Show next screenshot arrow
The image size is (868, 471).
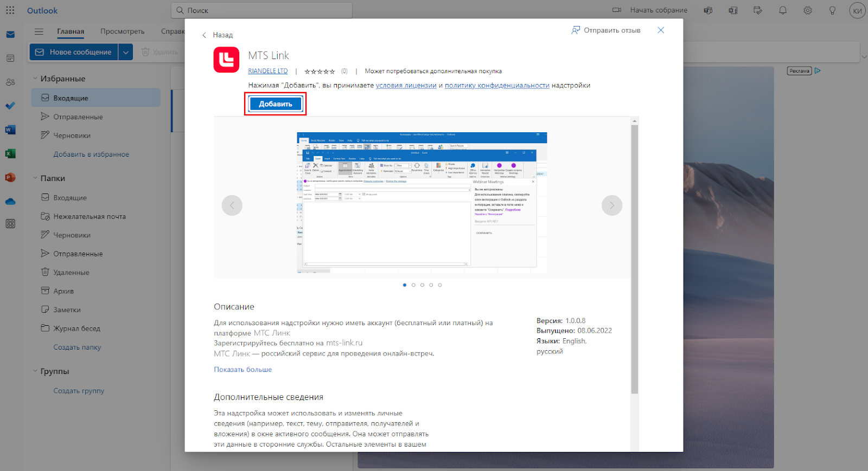(x=612, y=205)
